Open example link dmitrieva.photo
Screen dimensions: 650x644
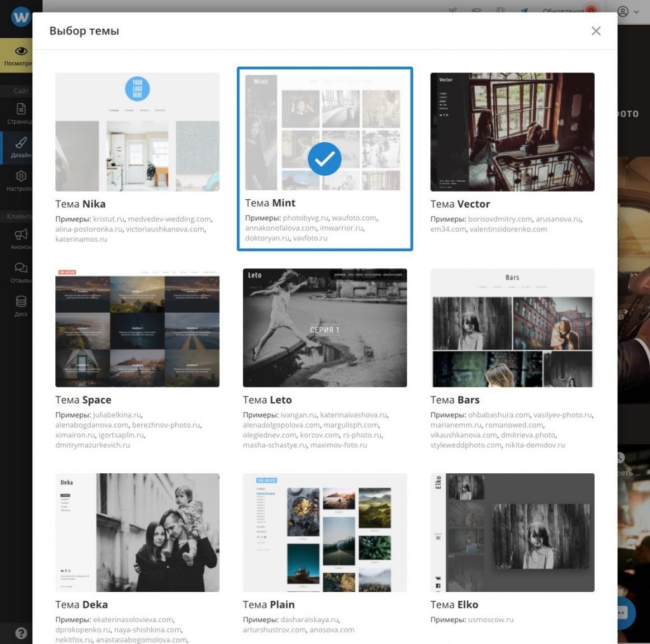(x=527, y=435)
